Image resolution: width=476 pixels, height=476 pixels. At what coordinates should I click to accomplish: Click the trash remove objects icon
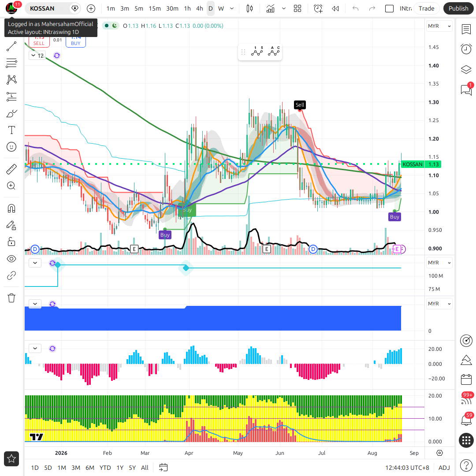pos(11,298)
